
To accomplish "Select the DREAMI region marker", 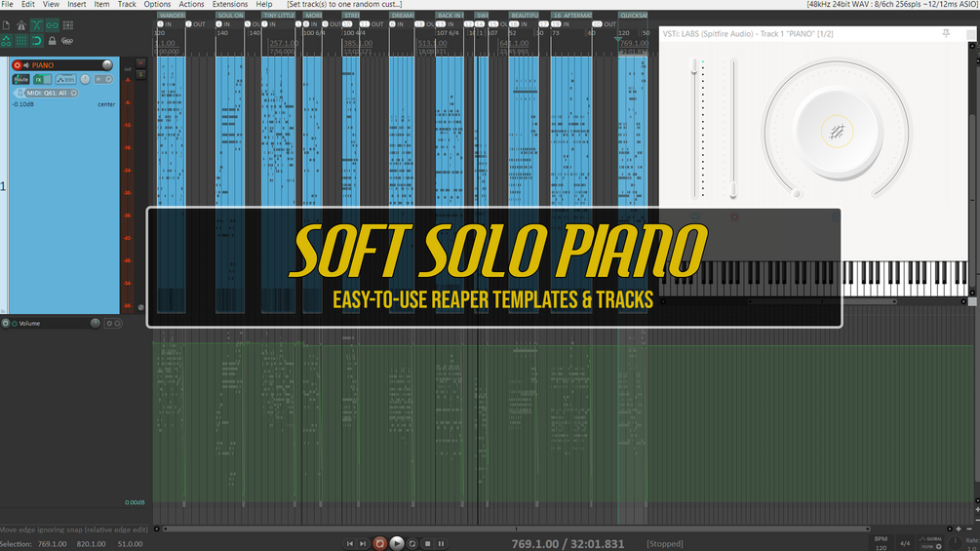I will 401,16.
